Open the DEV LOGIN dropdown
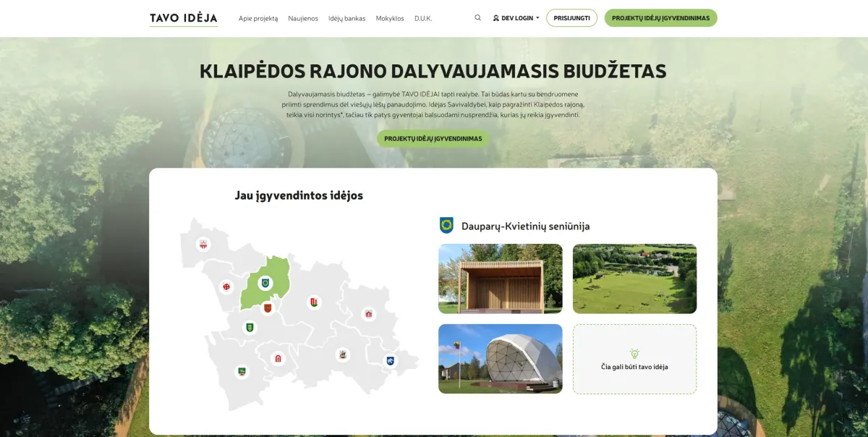 [x=516, y=18]
